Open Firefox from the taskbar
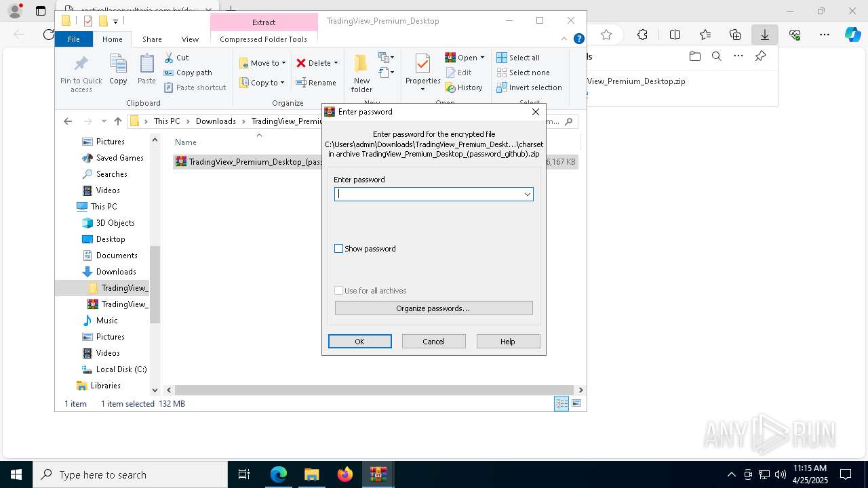 pyautogui.click(x=345, y=474)
